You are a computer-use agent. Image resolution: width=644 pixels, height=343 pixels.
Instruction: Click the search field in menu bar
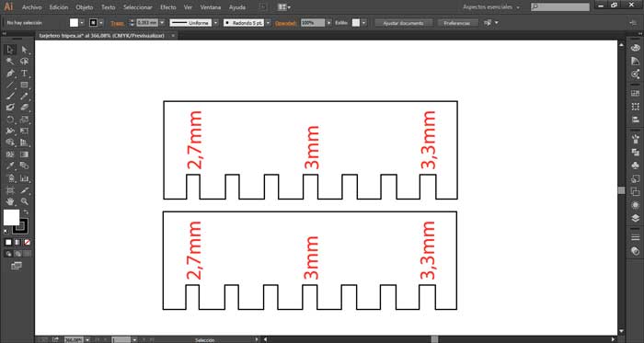[560, 7]
